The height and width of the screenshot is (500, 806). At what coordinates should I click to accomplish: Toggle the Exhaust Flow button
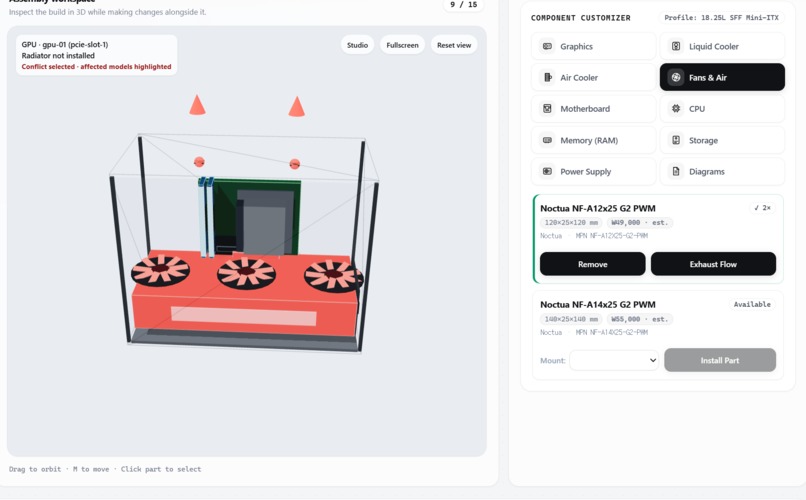[x=713, y=264]
